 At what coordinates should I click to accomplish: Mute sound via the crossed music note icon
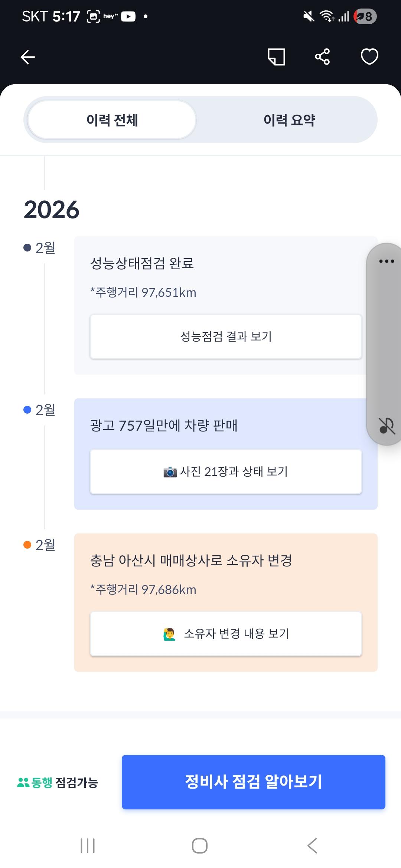[x=386, y=427]
